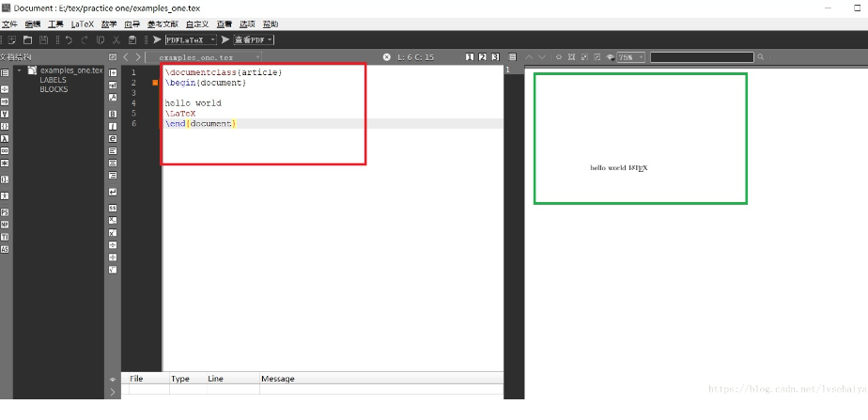The height and width of the screenshot is (420, 868).
Task: Insert inline math with $$ icon
Action: (x=113, y=208)
